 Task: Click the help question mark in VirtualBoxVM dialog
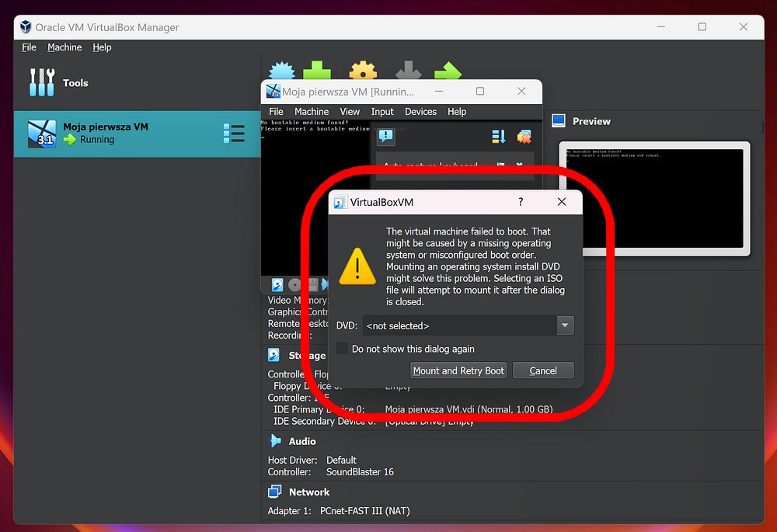pos(521,202)
